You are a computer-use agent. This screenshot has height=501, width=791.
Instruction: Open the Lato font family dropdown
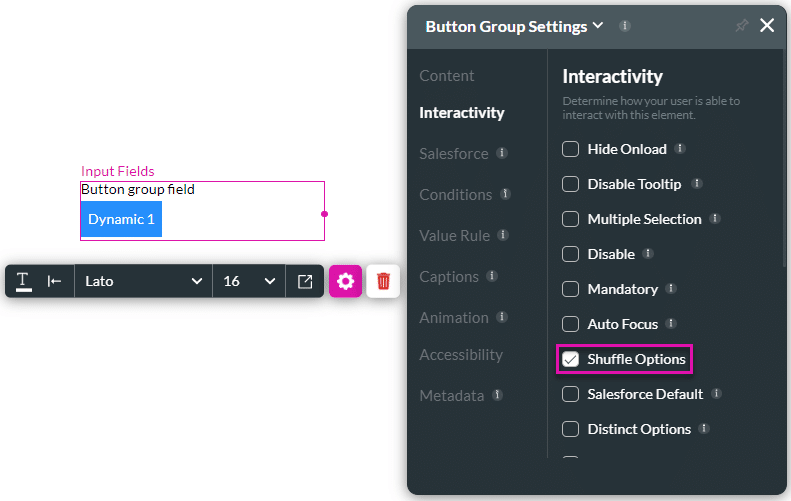[143, 281]
